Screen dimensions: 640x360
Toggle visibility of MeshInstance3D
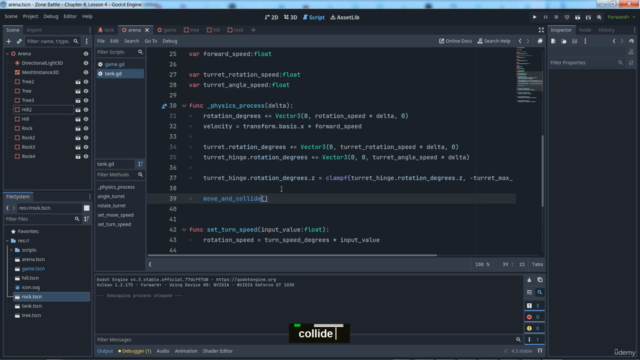[x=86, y=72]
